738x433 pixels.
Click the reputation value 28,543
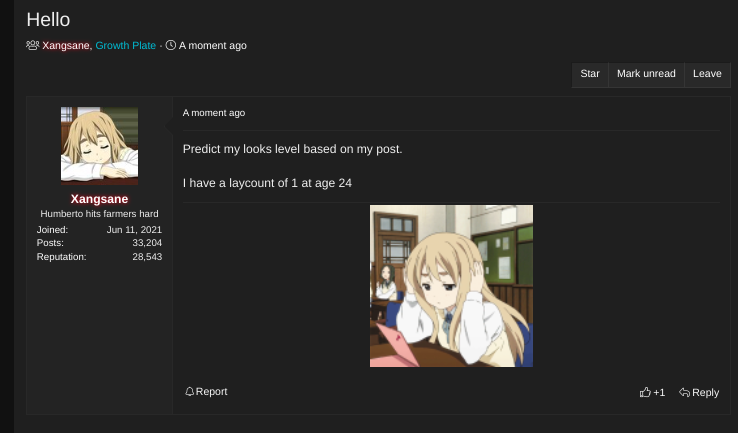[147, 257]
